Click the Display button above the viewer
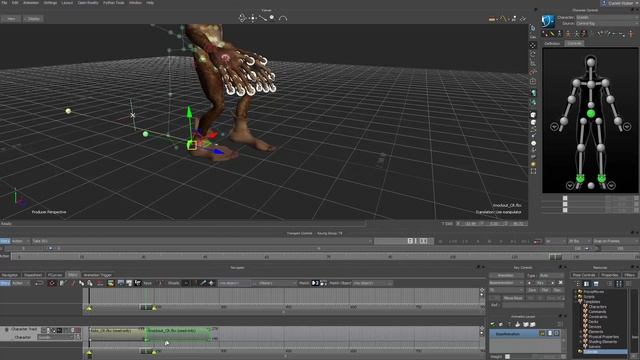Image resolution: width=640 pixels, height=360 pixels. click(33, 19)
